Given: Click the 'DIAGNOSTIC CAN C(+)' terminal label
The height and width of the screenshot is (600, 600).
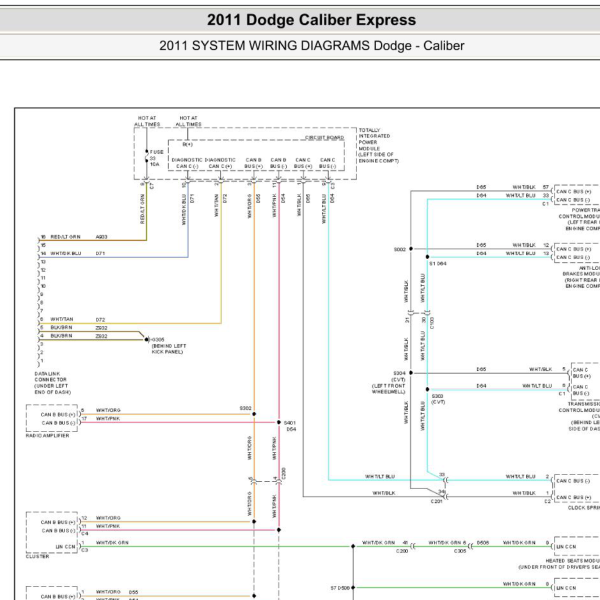Looking at the screenshot, I should 220,163.
